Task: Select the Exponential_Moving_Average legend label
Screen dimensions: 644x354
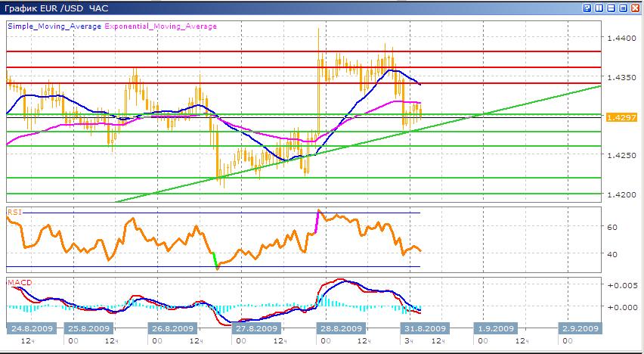Action: 160,26
